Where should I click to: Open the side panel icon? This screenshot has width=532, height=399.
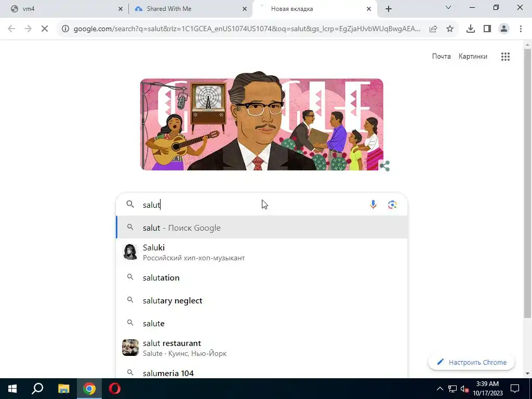[487, 29]
